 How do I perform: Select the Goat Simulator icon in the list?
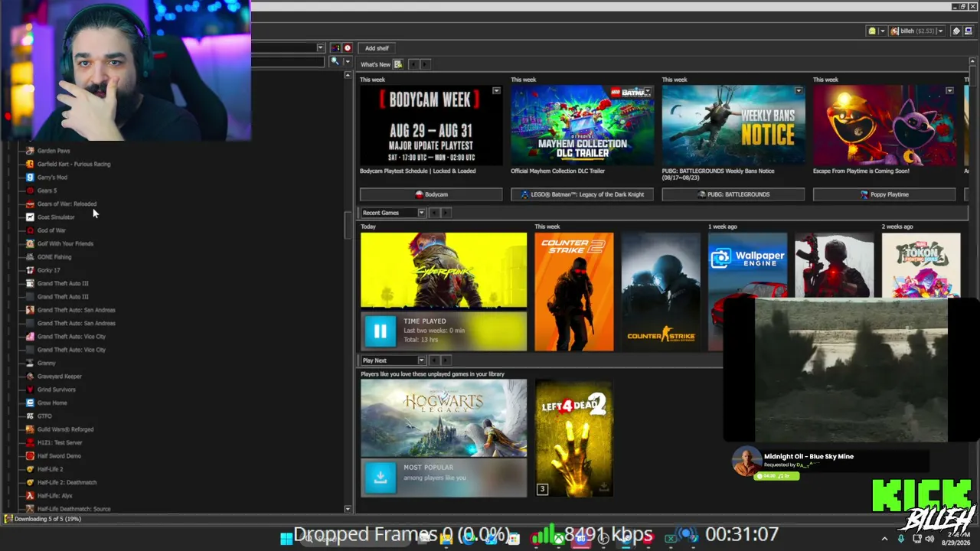tap(30, 217)
